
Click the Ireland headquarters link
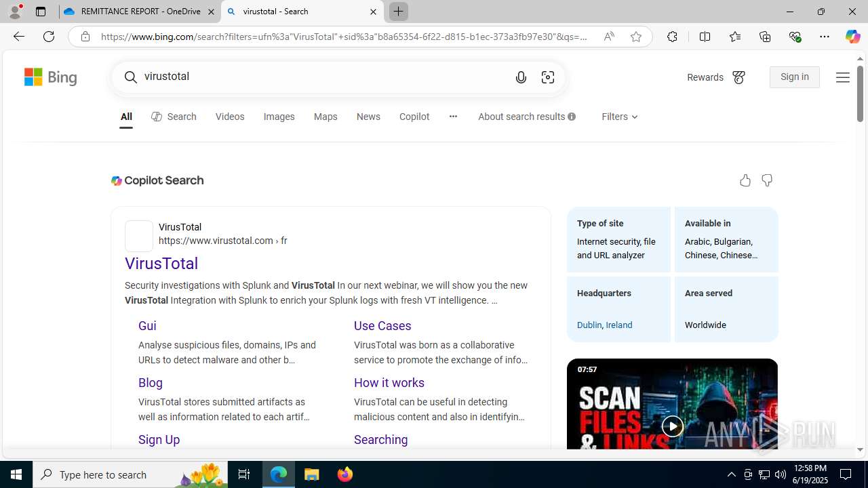[x=619, y=325]
